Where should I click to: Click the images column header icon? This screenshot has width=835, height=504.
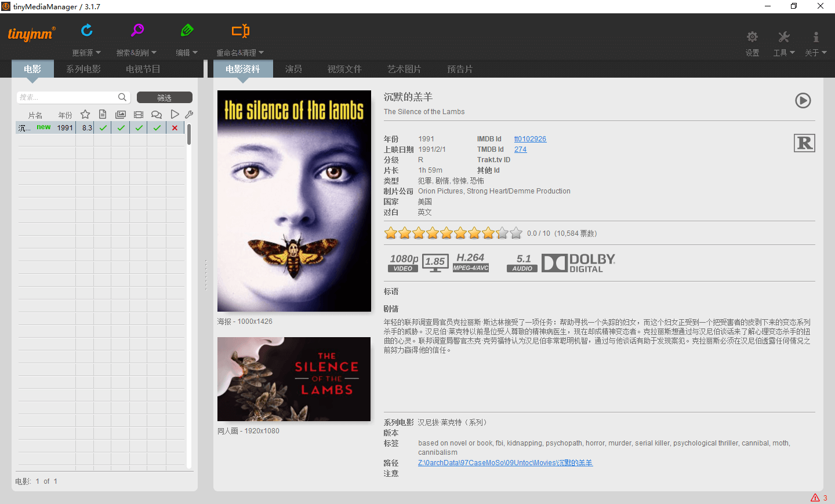(121, 115)
